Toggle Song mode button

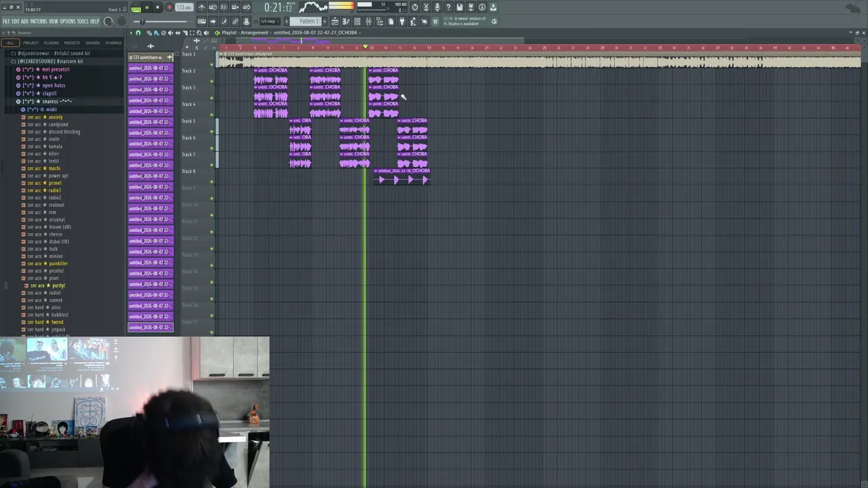point(136,8)
